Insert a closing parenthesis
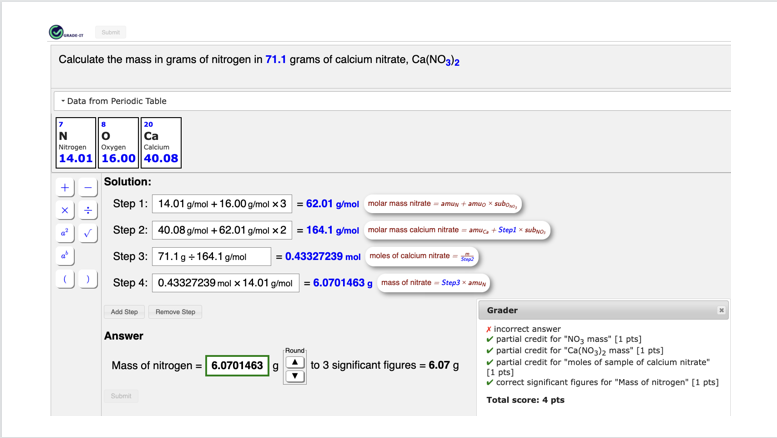The height and width of the screenshot is (438, 777). coord(88,279)
